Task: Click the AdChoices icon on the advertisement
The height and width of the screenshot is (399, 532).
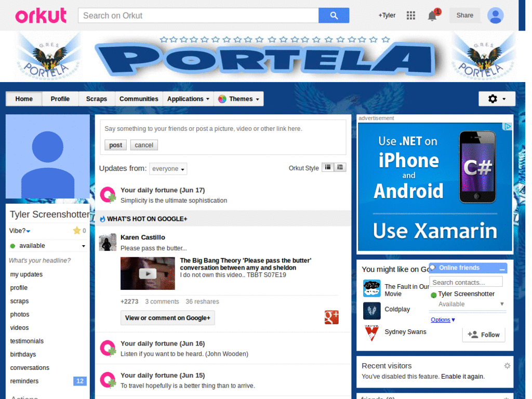Action: click(x=507, y=127)
